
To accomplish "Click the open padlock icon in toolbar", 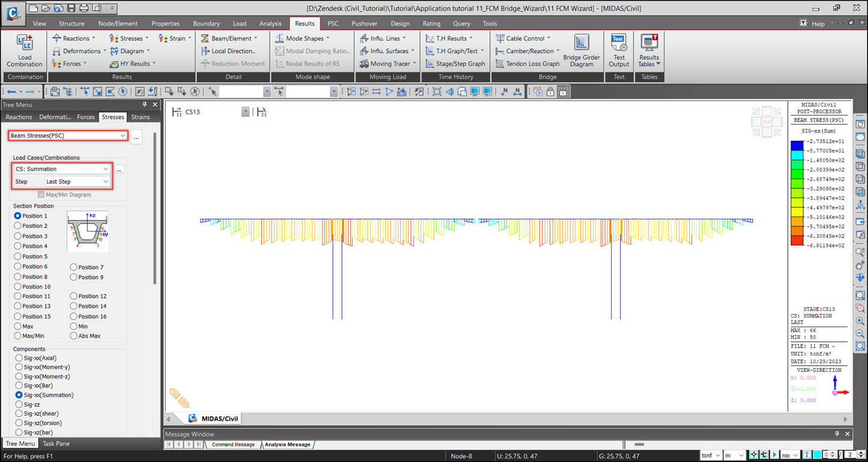I will [550, 91].
